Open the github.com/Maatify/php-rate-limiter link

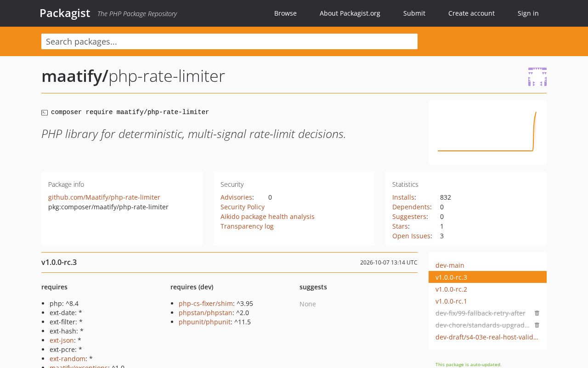click(x=104, y=197)
